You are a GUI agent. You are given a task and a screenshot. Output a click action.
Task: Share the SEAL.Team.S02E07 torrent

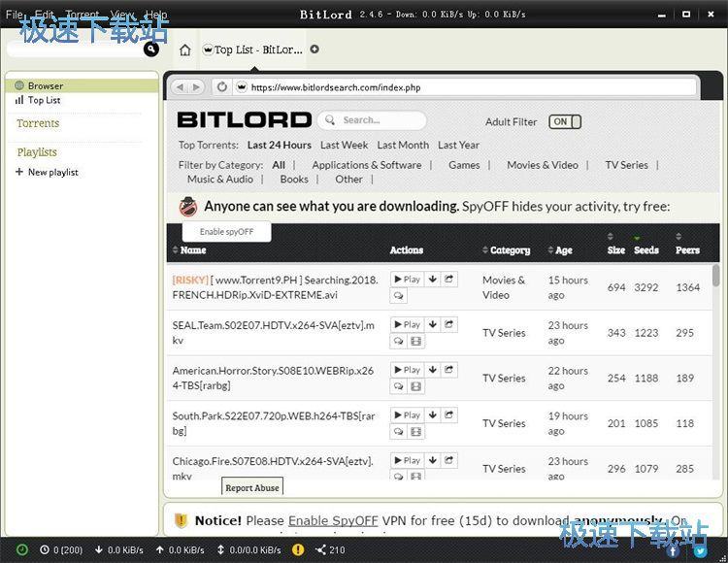[448, 324]
